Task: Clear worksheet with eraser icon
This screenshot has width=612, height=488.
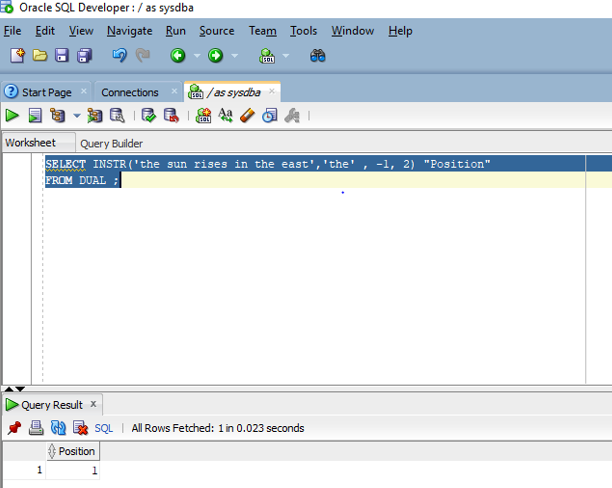Action: click(247, 116)
